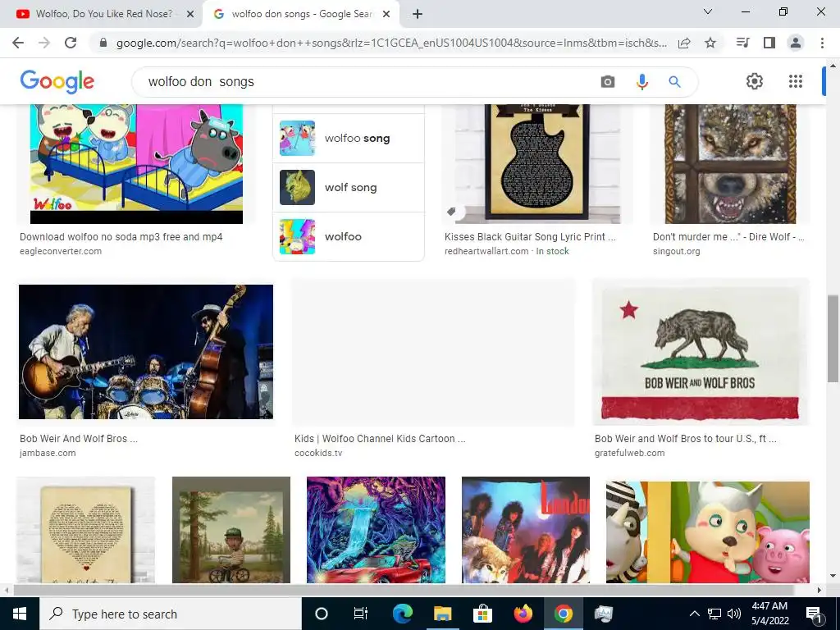
Task: Open Google apps grid
Action: tap(796, 81)
